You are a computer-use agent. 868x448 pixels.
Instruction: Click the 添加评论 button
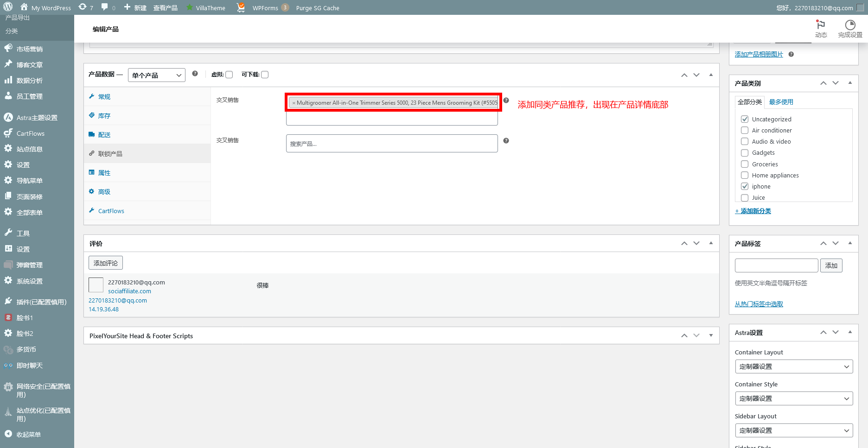(106, 263)
